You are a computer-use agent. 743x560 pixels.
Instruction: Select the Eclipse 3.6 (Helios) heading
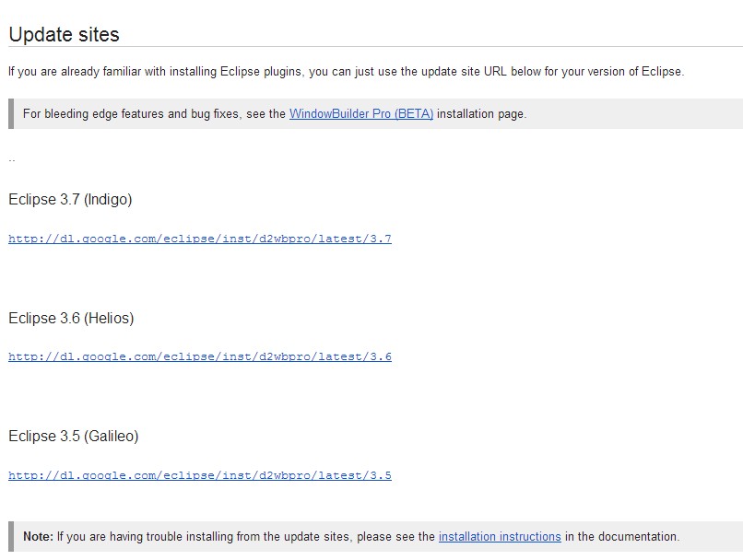[x=71, y=318]
